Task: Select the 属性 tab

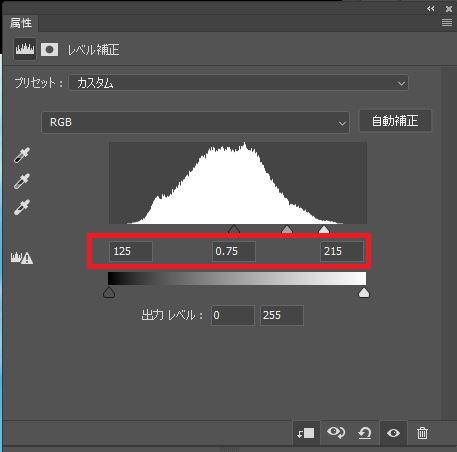Action: pyautogui.click(x=21, y=23)
